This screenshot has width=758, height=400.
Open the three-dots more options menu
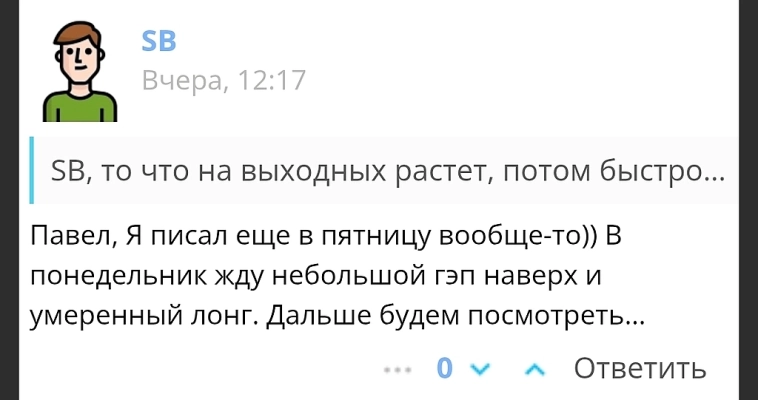tap(398, 369)
